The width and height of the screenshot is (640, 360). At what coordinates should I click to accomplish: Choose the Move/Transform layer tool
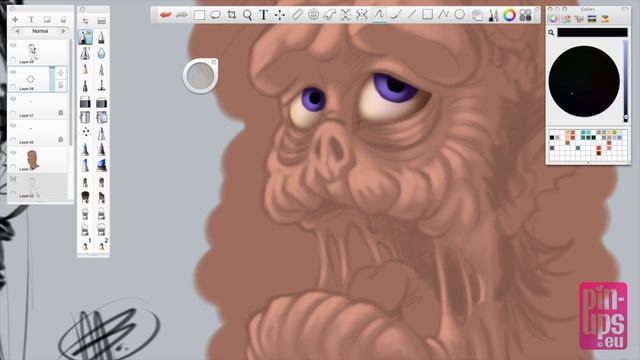(280, 15)
